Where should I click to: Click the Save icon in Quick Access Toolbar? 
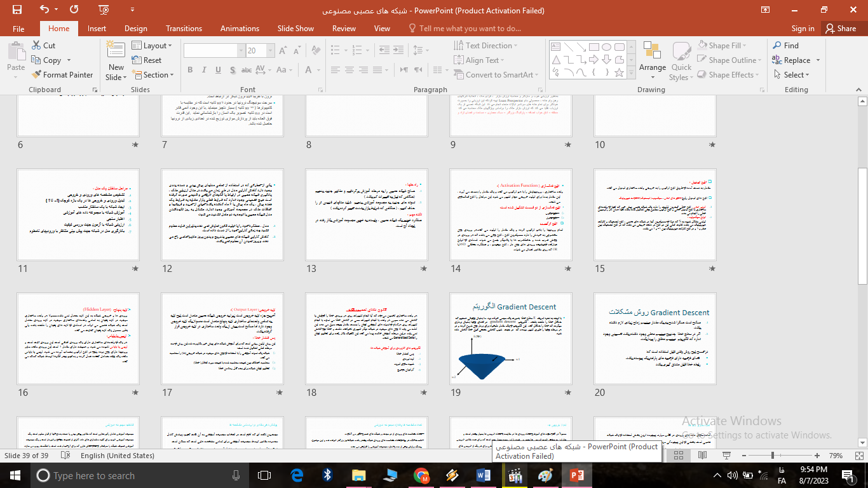tap(17, 10)
